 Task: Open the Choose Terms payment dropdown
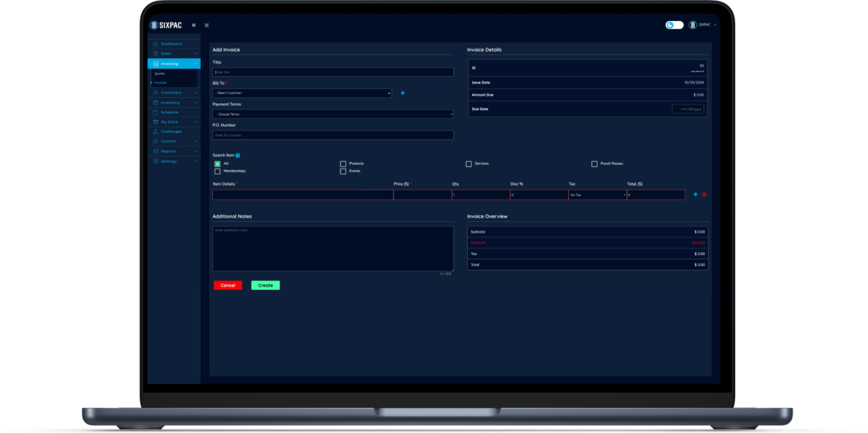coord(332,114)
